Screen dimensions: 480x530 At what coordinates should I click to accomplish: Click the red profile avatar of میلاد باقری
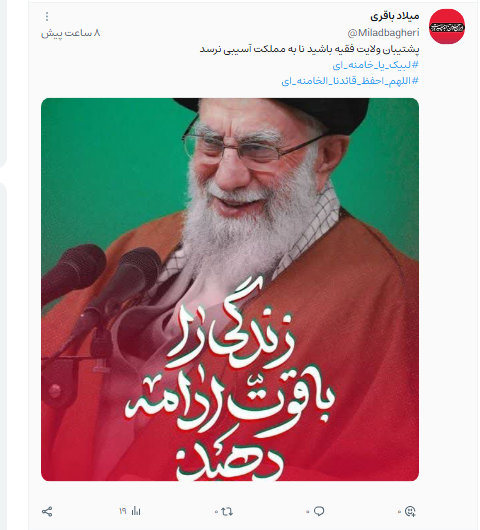[447, 27]
